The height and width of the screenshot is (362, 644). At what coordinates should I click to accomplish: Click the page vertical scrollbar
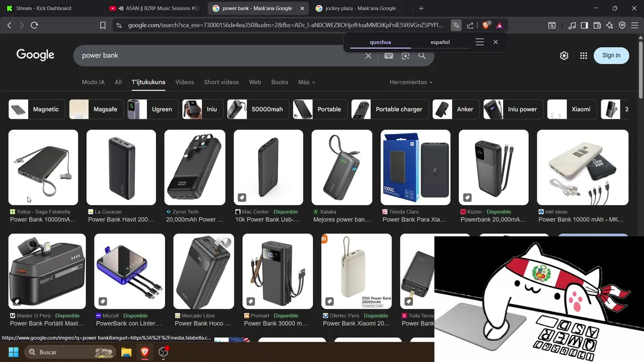point(640,70)
